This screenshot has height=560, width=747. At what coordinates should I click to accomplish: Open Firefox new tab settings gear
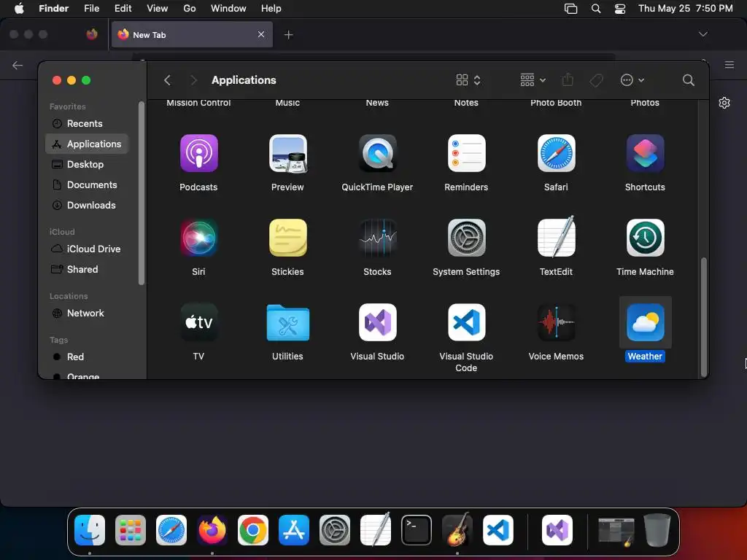pyautogui.click(x=724, y=103)
